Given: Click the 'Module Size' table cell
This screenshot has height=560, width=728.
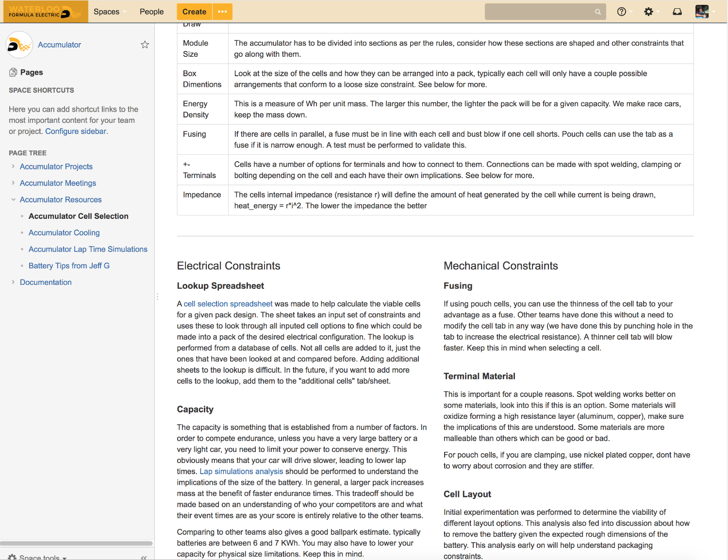Looking at the screenshot, I should pyautogui.click(x=202, y=49).
